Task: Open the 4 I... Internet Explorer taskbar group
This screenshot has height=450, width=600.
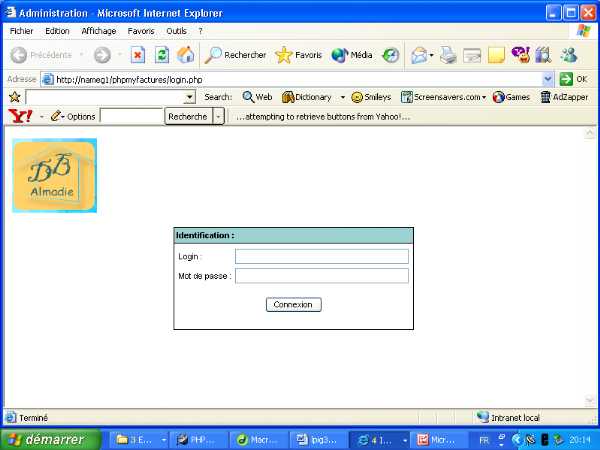Action: coord(379,440)
